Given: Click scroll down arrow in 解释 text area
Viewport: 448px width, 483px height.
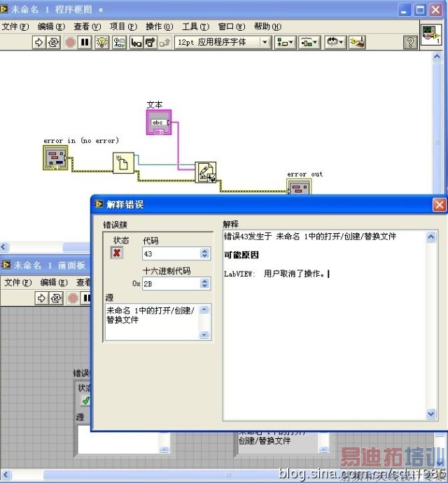Looking at the screenshot, I should click(431, 414).
